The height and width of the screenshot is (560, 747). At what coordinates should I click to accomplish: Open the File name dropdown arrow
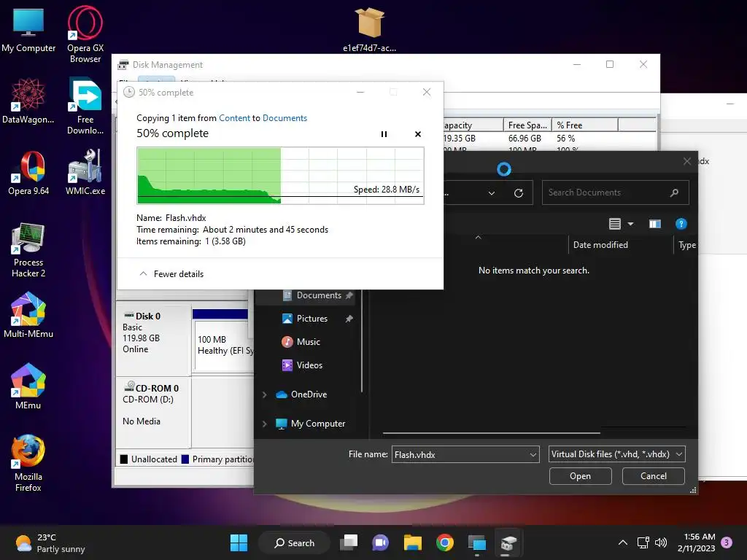pos(533,454)
